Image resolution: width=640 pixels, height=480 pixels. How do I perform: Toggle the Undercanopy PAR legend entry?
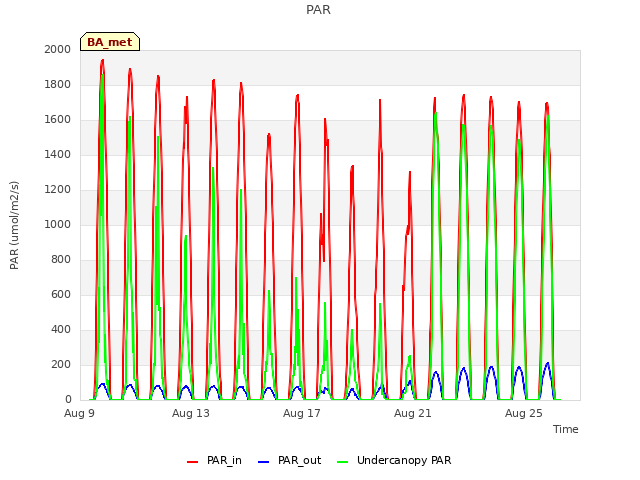pos(394,460)
